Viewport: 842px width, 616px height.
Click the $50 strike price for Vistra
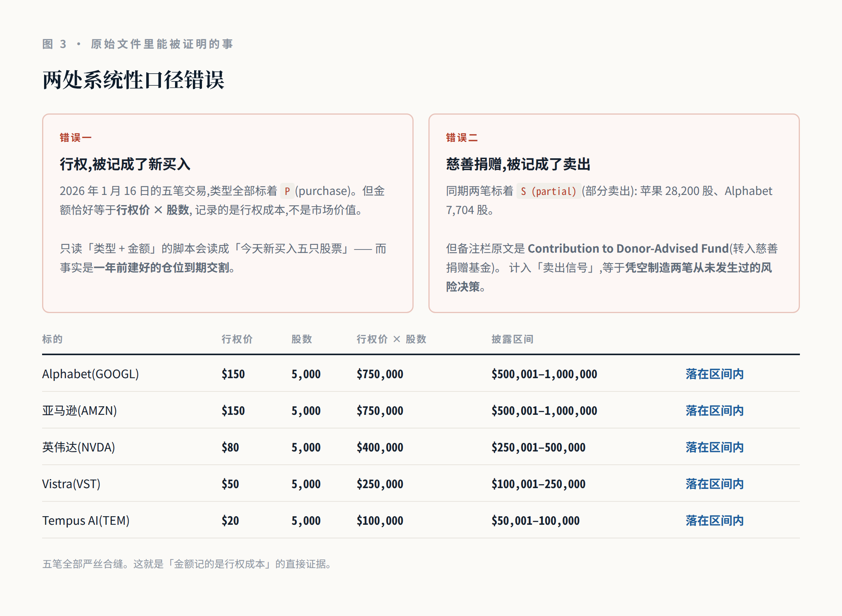pos(230,484)
